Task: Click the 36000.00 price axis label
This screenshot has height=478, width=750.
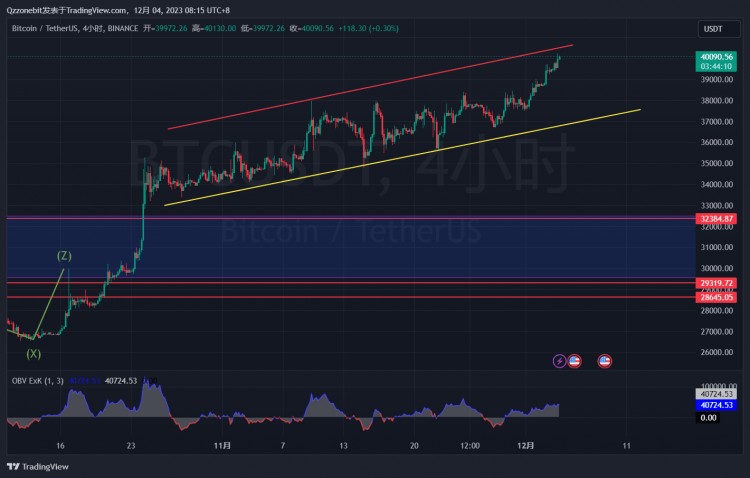Action: click(x=717, y=142)
